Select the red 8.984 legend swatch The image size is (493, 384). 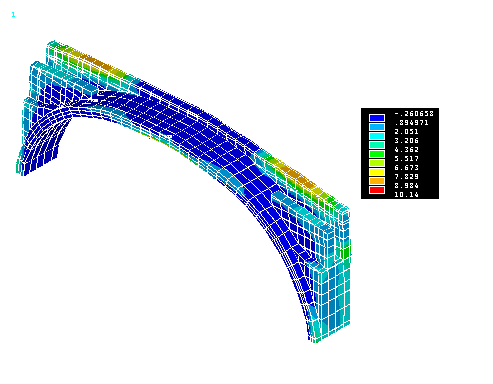pyautogui.click(x=377, y=190)
